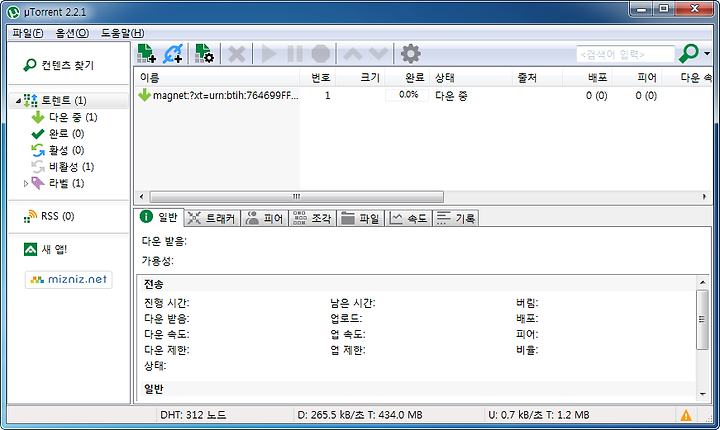This screenshot has width=720, height=430.
Task: Click the Create New Torrent icon
Action: [x=205, y=54]
